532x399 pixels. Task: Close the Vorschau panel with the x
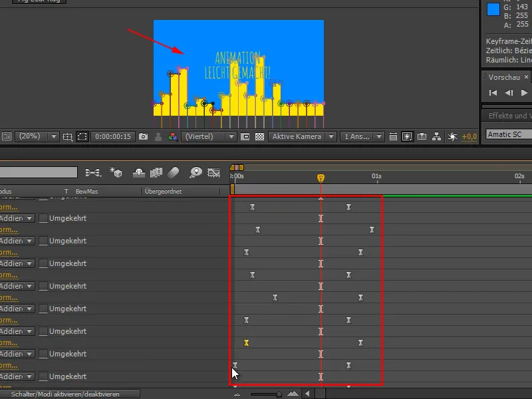pyautogui.click(x=526, y=77)
